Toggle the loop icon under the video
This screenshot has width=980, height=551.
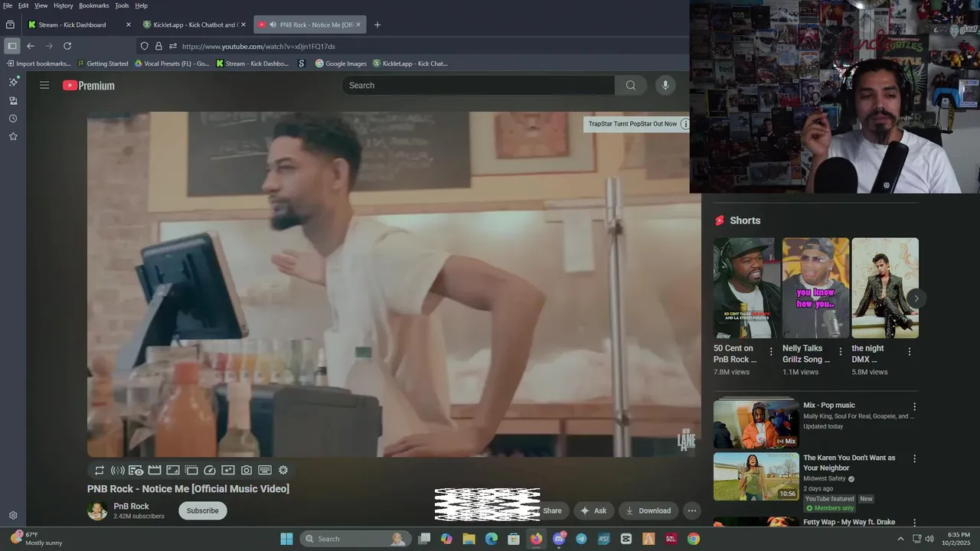(x=100, y=471)
